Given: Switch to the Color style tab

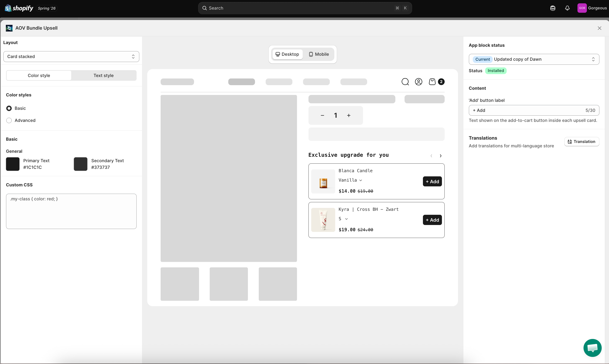Looking at the screenshot, I should [39, 76].
